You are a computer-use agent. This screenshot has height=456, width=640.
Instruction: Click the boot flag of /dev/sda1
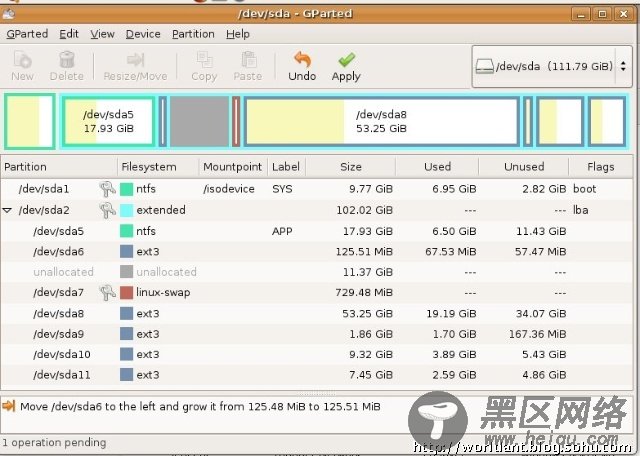coord(584,189)
